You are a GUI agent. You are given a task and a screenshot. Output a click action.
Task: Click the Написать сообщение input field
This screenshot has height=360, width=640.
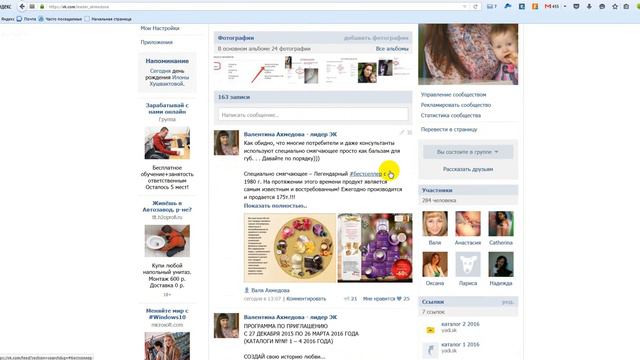(x=313, y=115)
